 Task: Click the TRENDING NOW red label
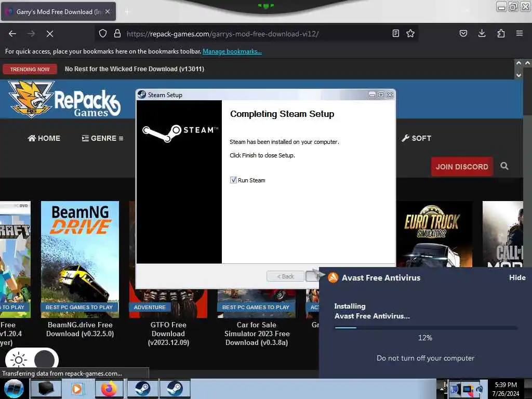30,69
